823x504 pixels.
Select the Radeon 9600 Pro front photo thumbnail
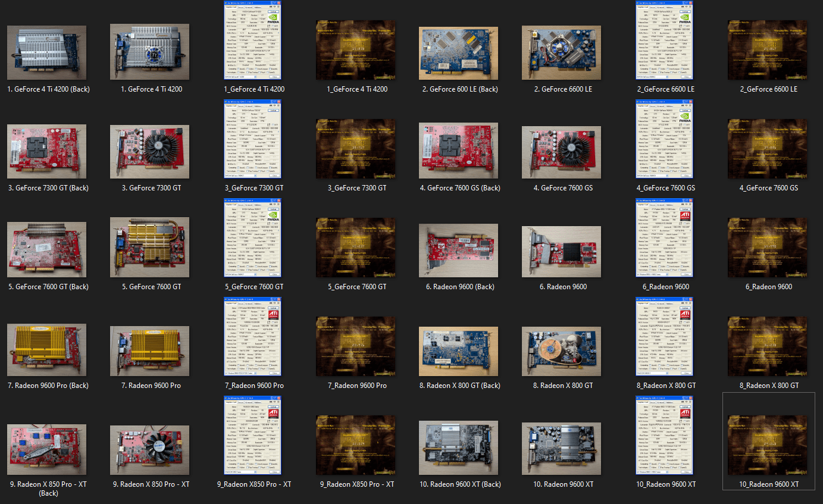pyautogui.click(x=149, y=350)
